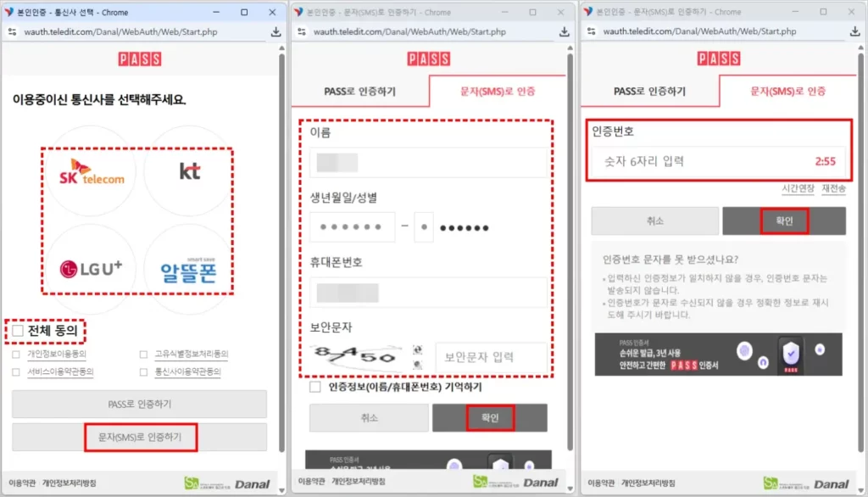Focus the birthdate six-digit input field
Screen dimensions: 868x497
352,227
